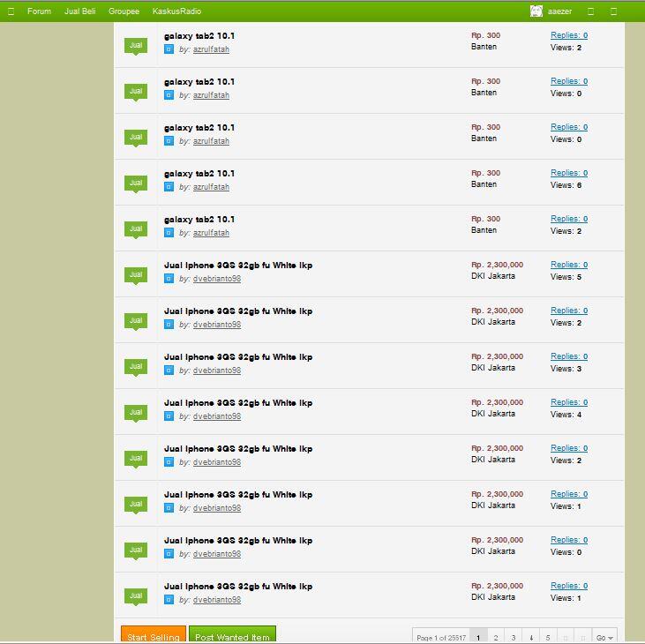The image size is (645, 644).
Task: Click the last-page icon just before Go
Action: click(583, 638)
